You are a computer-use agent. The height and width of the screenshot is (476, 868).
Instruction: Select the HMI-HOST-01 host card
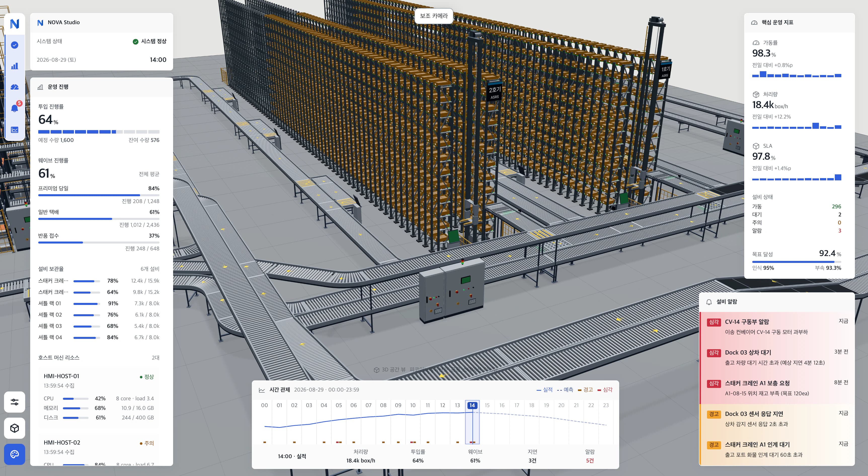[x=99, y=398]
